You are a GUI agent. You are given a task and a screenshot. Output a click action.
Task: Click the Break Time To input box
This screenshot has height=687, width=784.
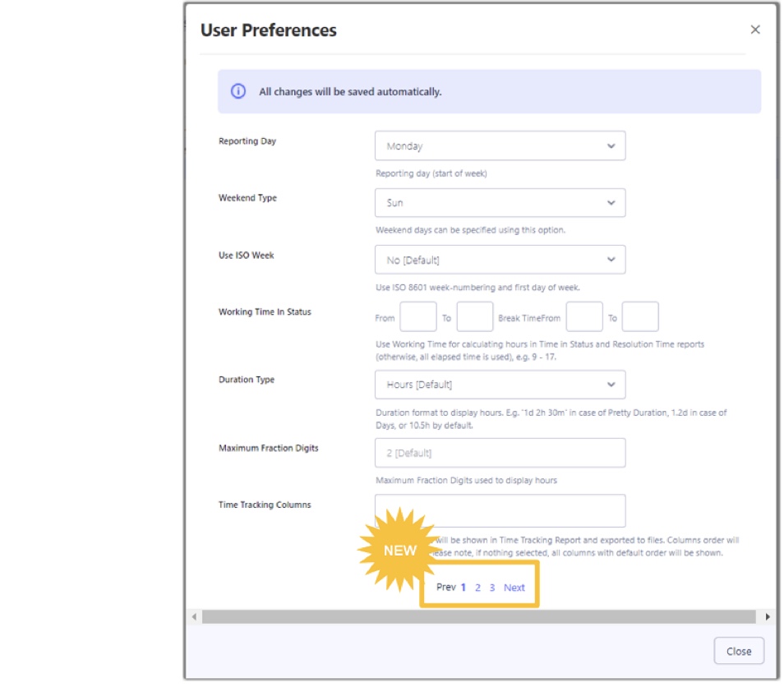point(640,317)
